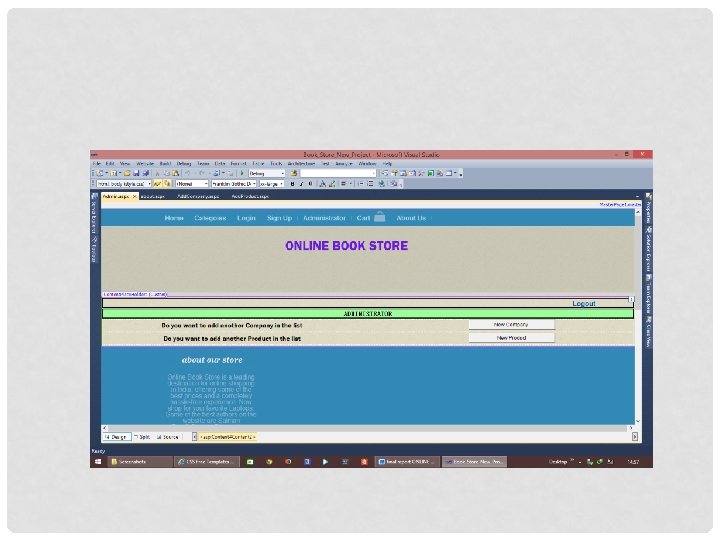
Task: Click the Find in Files icon
Action: (x=294, y=173)
